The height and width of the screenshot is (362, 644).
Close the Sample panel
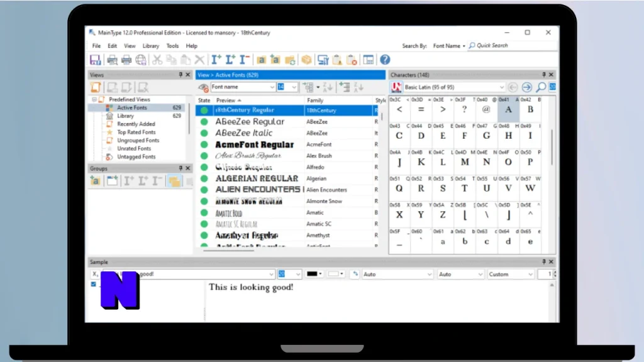click(551, 262)
